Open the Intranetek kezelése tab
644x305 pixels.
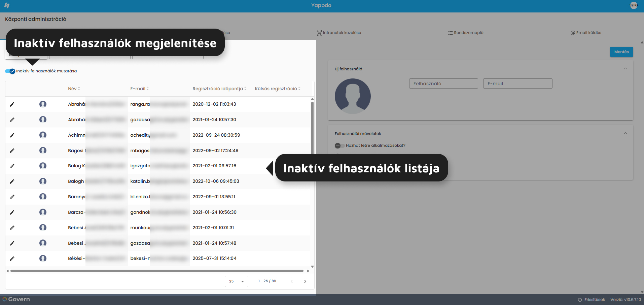339,33
